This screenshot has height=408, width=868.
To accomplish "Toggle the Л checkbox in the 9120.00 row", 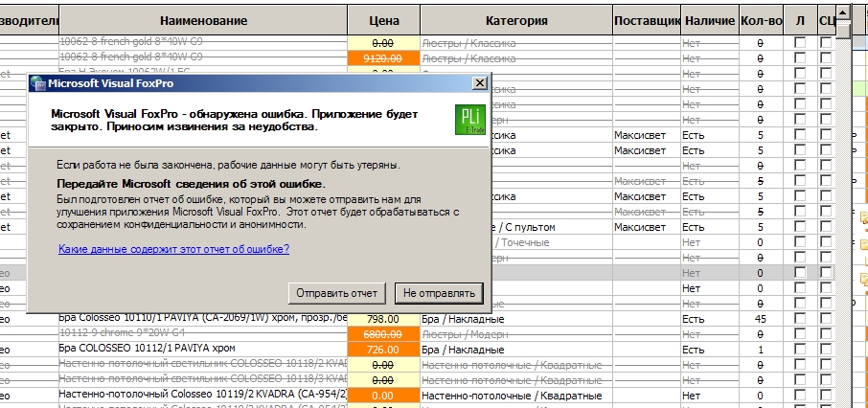I will 800,57.
